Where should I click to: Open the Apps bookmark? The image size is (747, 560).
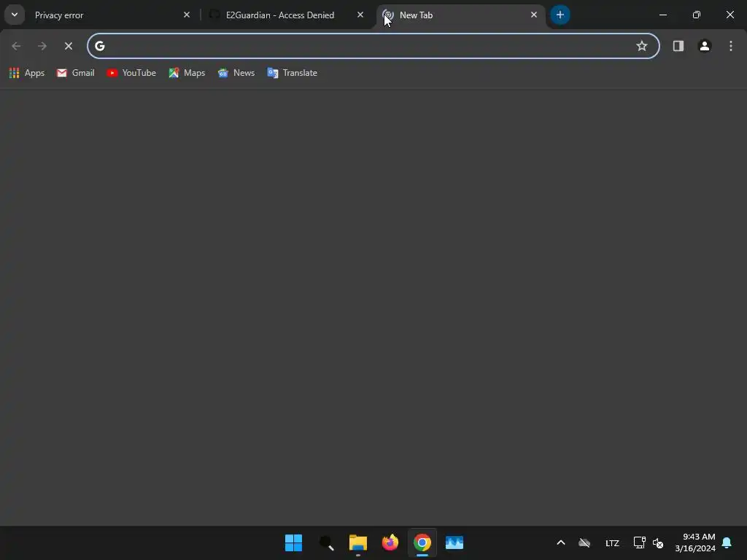point(27,73)
